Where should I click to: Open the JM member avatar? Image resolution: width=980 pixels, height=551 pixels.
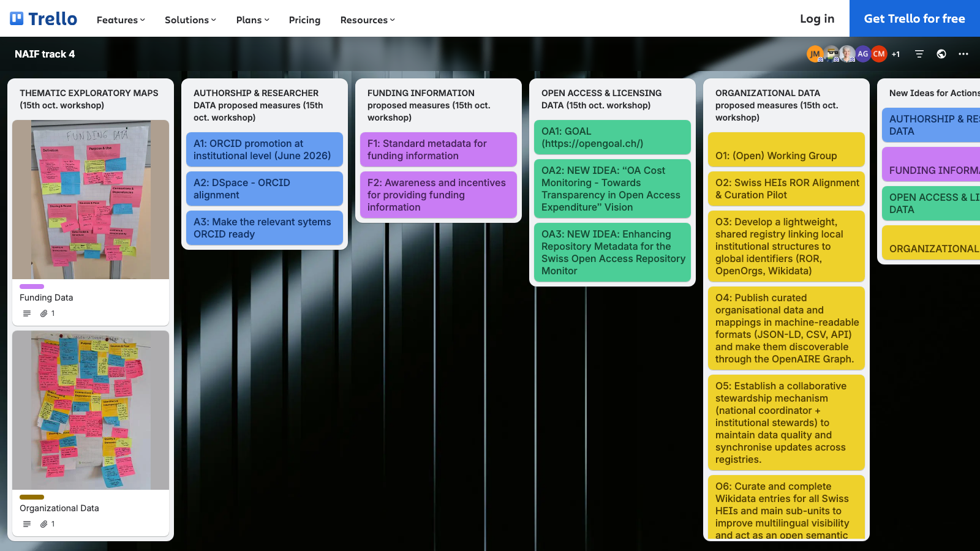click(815, 54)
